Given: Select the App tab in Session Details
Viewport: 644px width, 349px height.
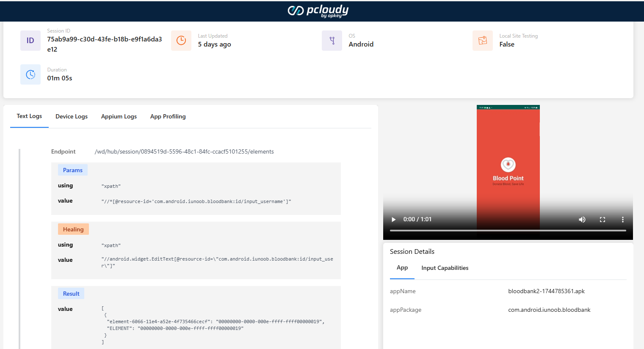Looking at the screenshot, I should click(402, 268).
